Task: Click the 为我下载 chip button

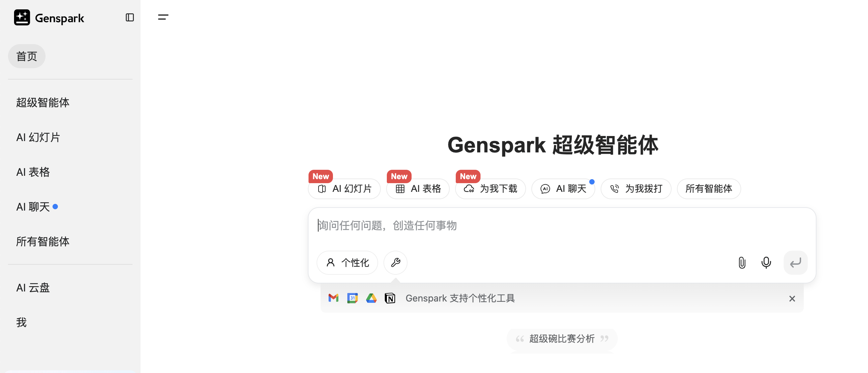Action: [x=490, y=189]
